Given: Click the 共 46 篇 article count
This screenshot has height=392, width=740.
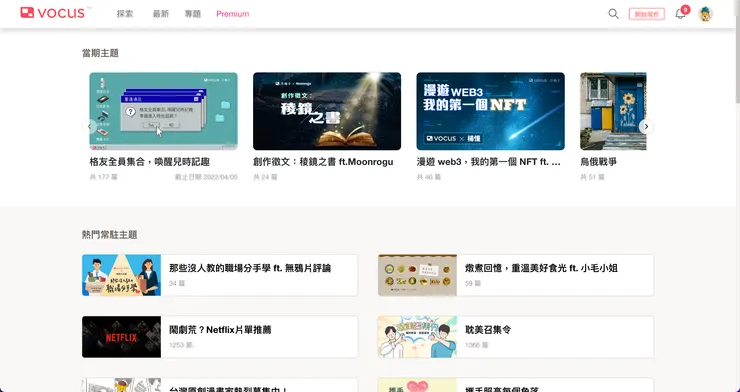Looking at the screenshot, I should click(429, 177).
